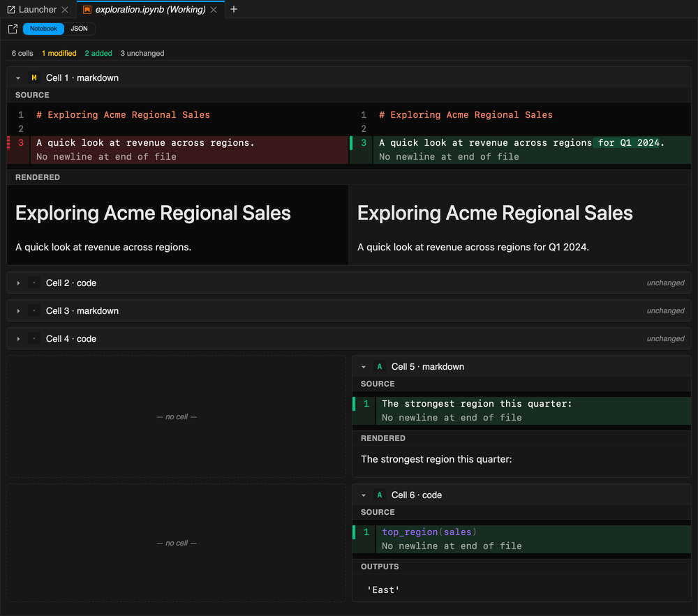The image size is (698, 616).
Task: Click the '2 added' summary label
Action: click(x=98, y=54)
